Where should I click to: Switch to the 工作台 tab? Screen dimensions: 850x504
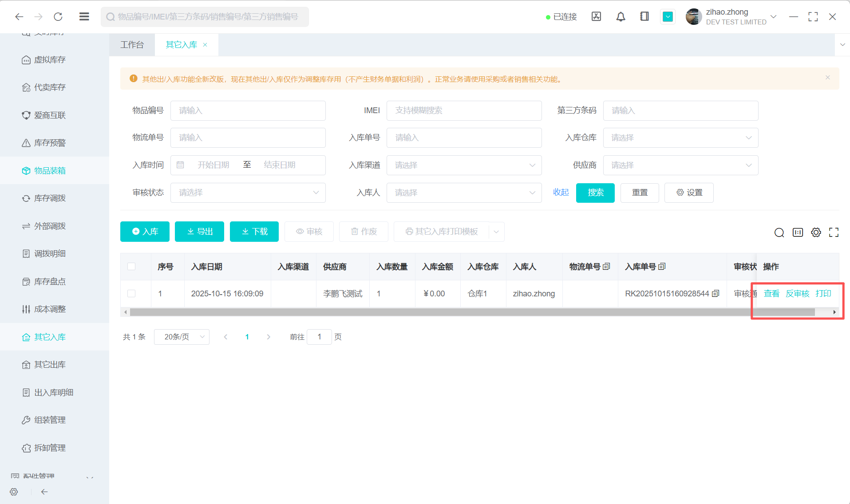pos(132,45)
